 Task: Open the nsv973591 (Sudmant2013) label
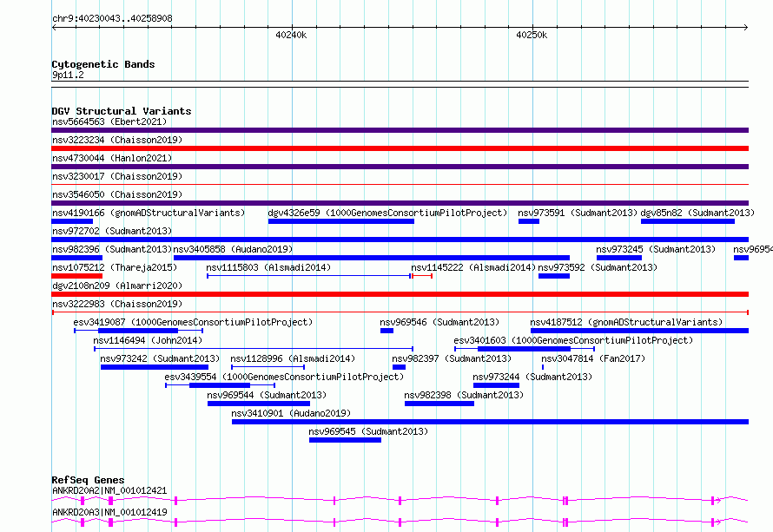[x=578, y=213]
